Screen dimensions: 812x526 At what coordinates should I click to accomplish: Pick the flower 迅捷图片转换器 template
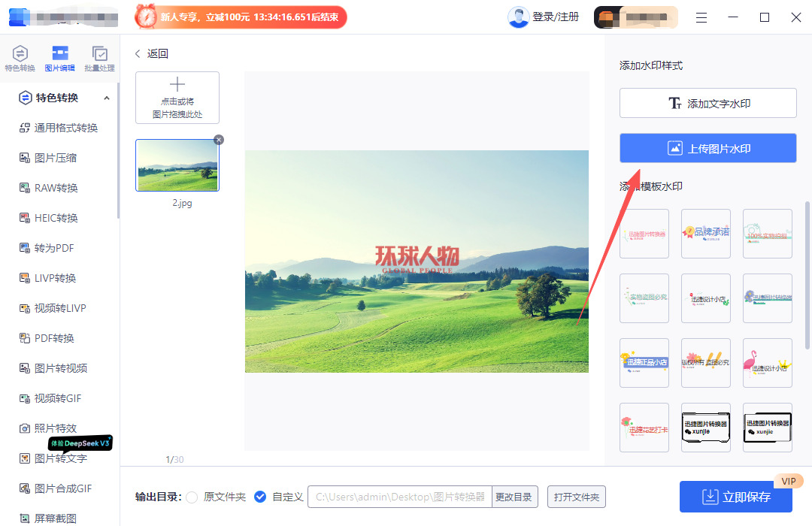768,298
